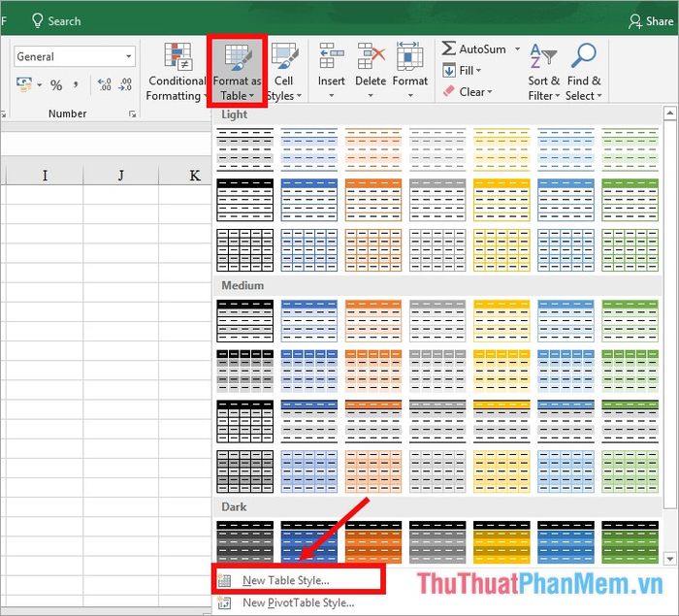Select first-row Medium green style
Viewport: 679px width, 616px height.
pyautogui.click(x=630, y=321)
